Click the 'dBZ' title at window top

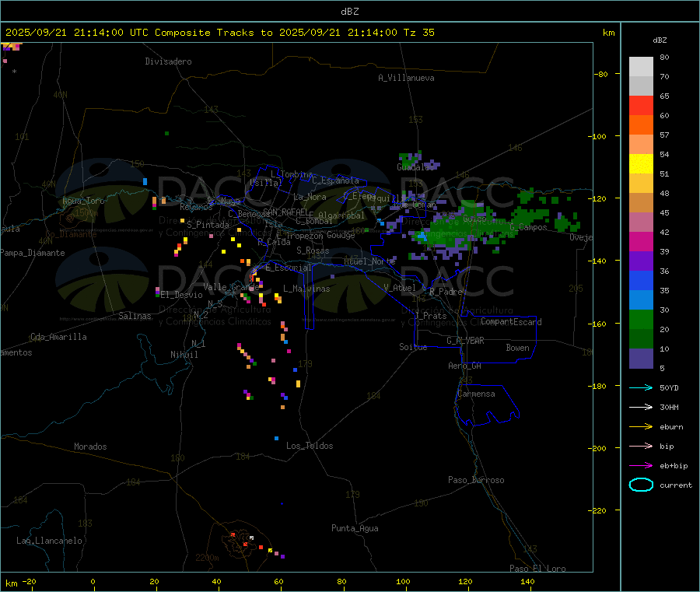point(349,12)
